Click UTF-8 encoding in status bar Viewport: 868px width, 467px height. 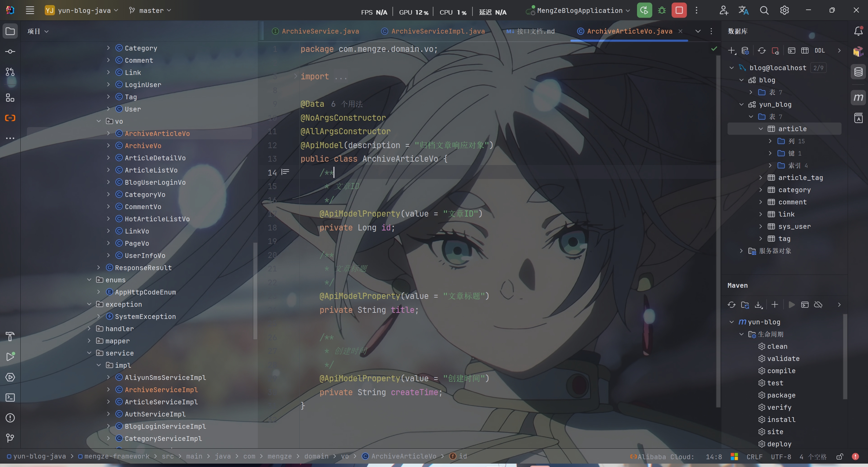point(781,457)
